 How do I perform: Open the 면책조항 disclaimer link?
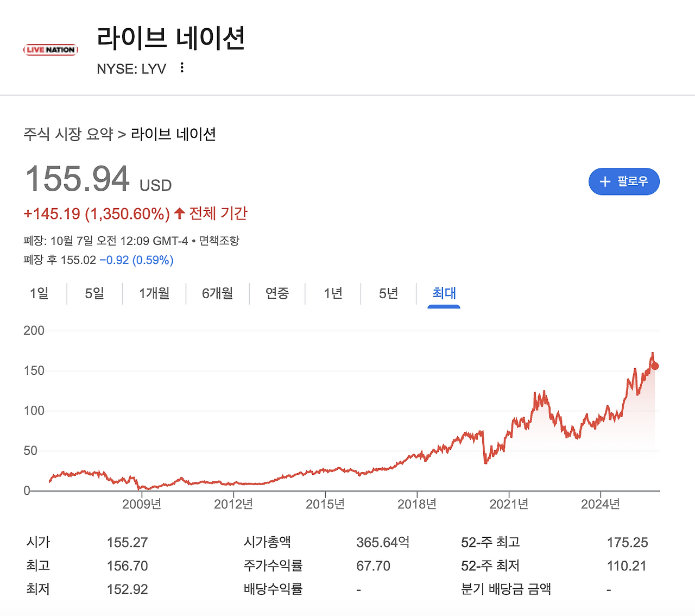click(221, 240)
